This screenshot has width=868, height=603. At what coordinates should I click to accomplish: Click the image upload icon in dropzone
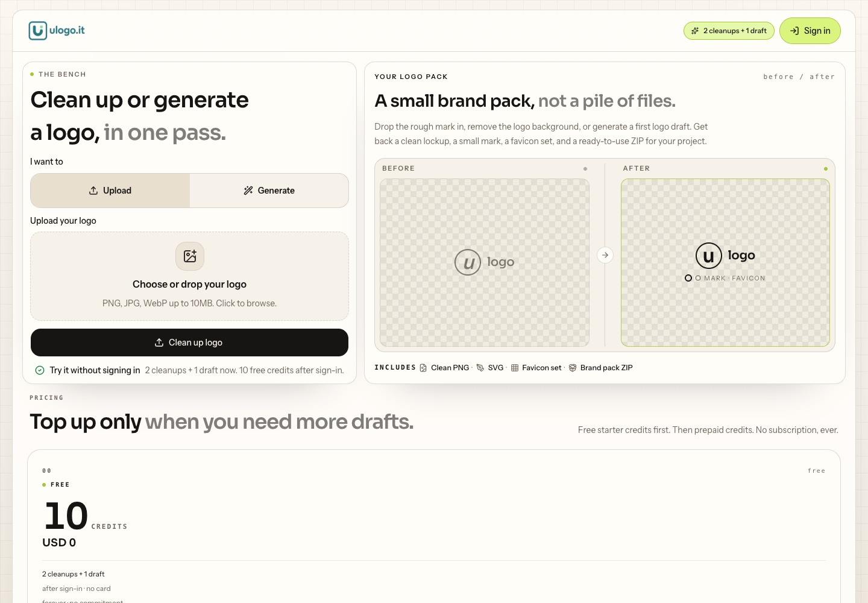190,256
